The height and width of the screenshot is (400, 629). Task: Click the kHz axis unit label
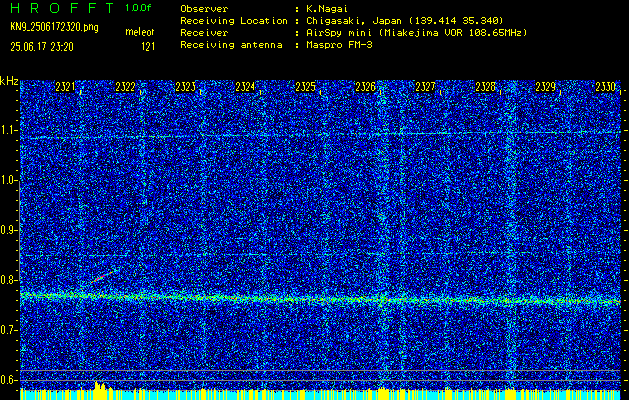(9, 81)
